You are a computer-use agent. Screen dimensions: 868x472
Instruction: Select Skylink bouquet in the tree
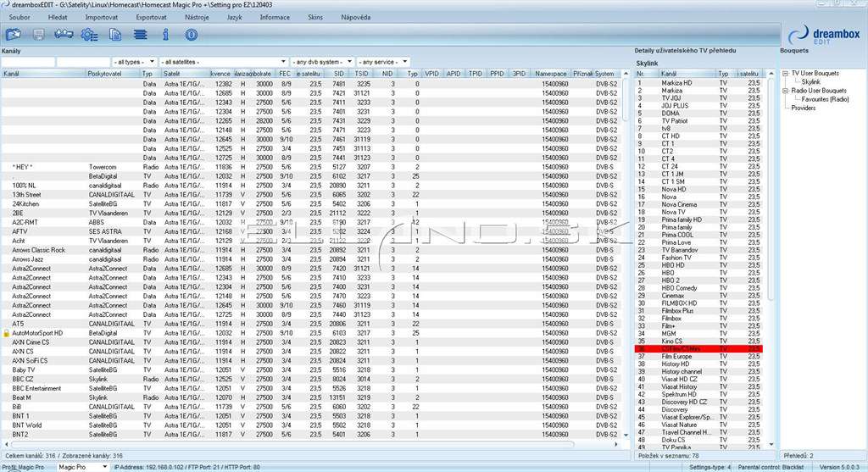811,82
